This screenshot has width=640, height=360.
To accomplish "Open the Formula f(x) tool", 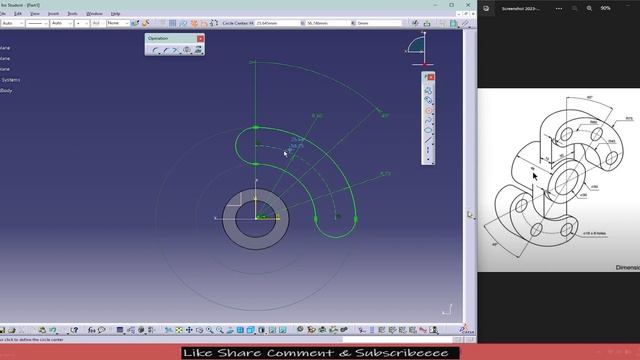I will [91, 330].
